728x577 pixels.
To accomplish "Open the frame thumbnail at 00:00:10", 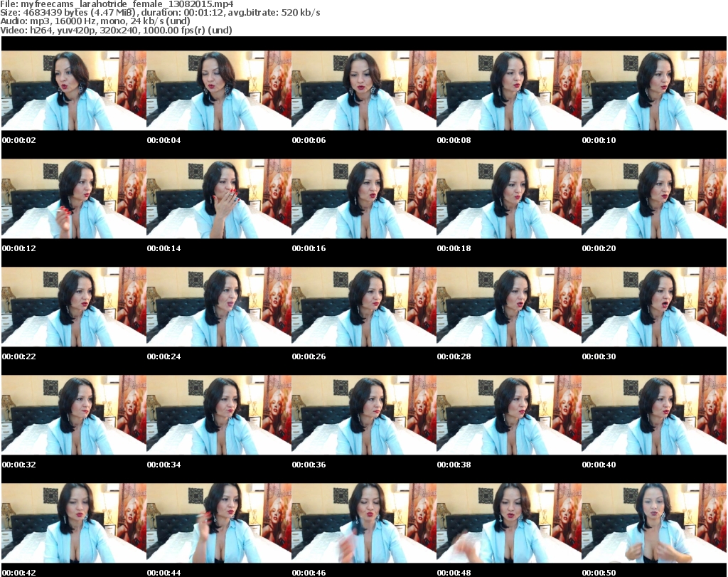I will 653,90.
